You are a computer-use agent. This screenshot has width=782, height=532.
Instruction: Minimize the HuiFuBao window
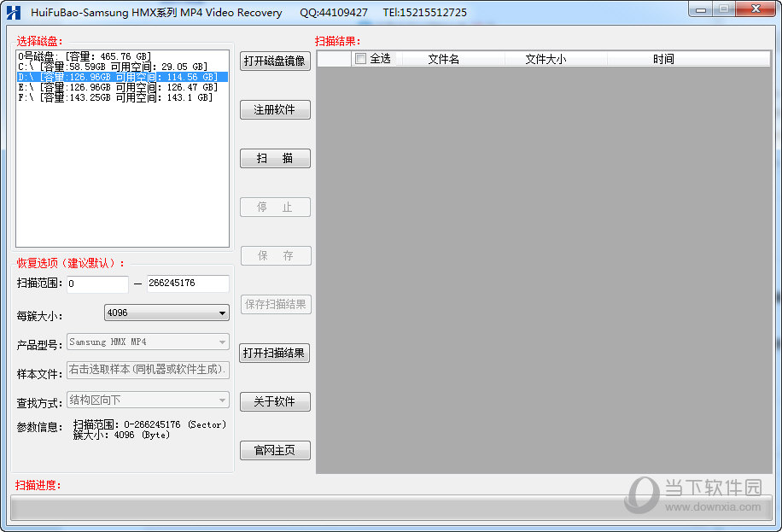[700, 9]
